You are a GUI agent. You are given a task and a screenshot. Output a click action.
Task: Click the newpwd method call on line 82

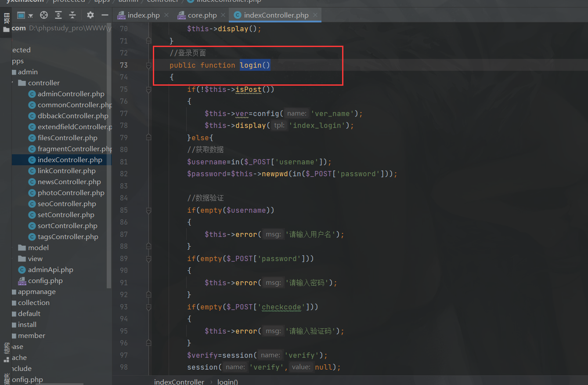click(x=275, y=174)
